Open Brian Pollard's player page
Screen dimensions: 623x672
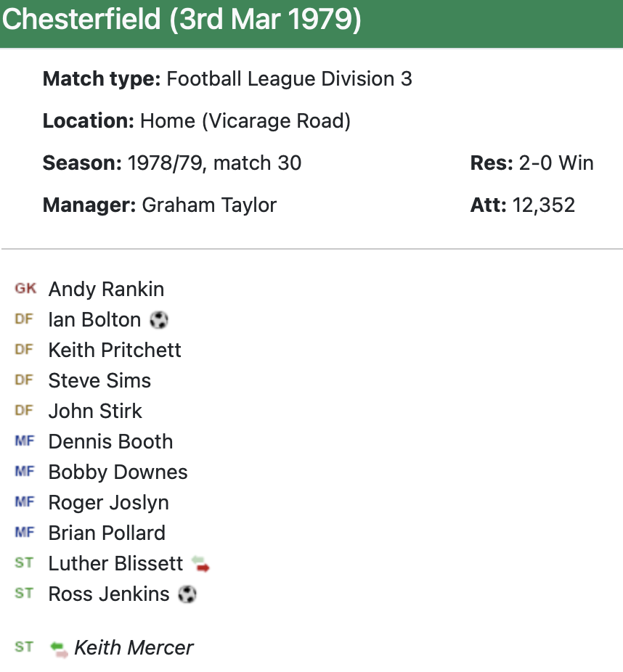coord(107,533)
